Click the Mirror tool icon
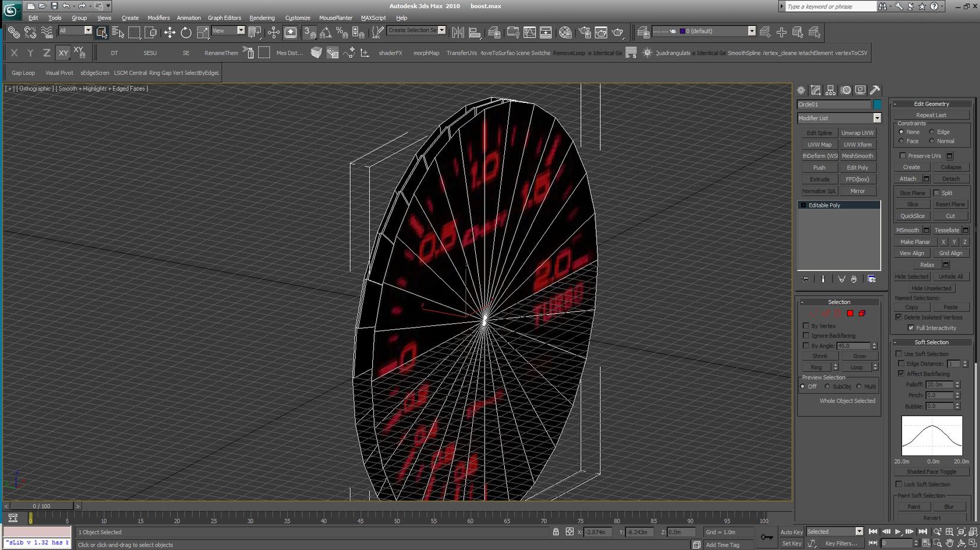This screenshot has height=550, width=980. [458, 32]
